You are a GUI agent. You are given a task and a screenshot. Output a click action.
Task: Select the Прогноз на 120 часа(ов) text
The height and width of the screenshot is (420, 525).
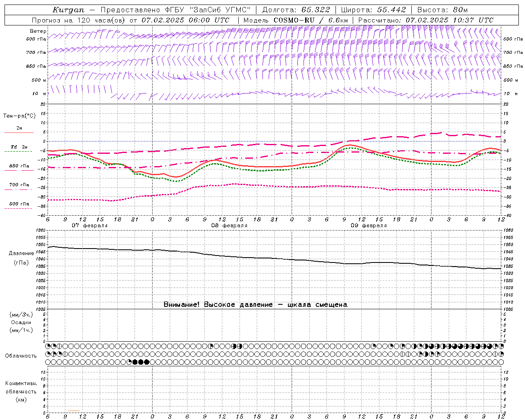point(79,20)
